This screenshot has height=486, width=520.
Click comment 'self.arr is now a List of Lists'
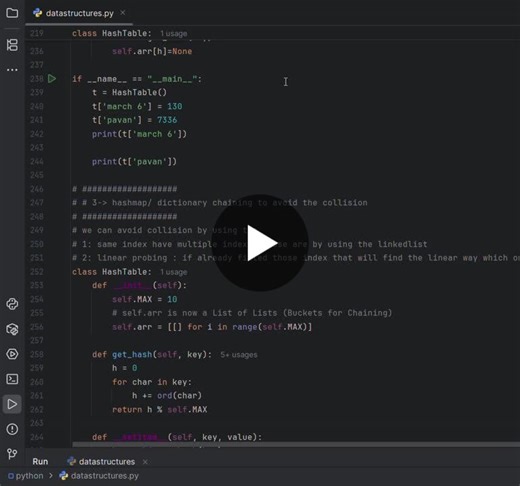click(252, 313)
